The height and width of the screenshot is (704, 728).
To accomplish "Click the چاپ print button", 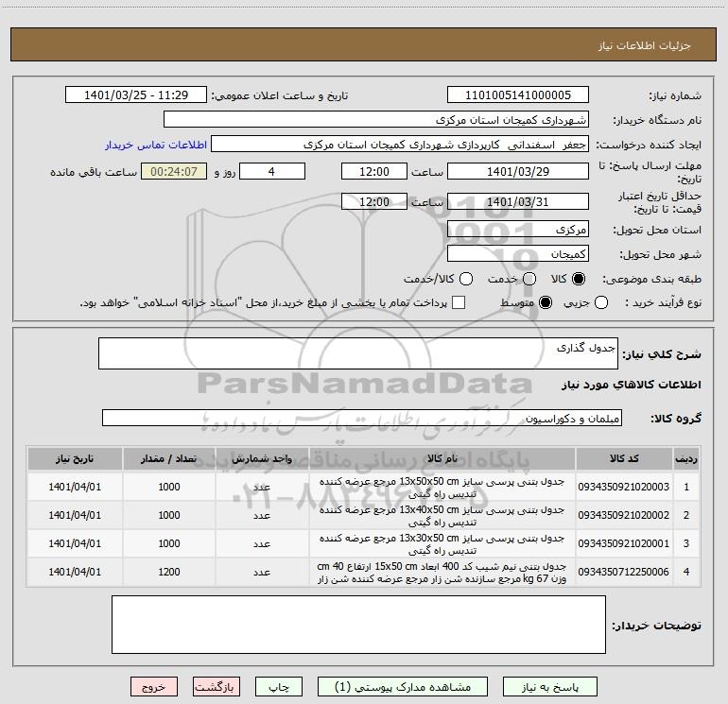I will click(x=279, y=687).
